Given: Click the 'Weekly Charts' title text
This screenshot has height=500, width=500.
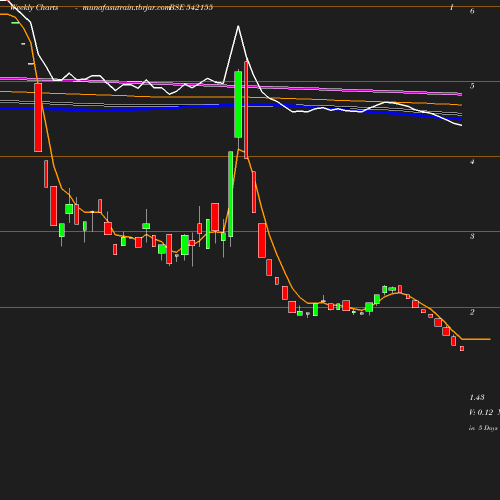Looking at the screenshot, I should 34,7.
